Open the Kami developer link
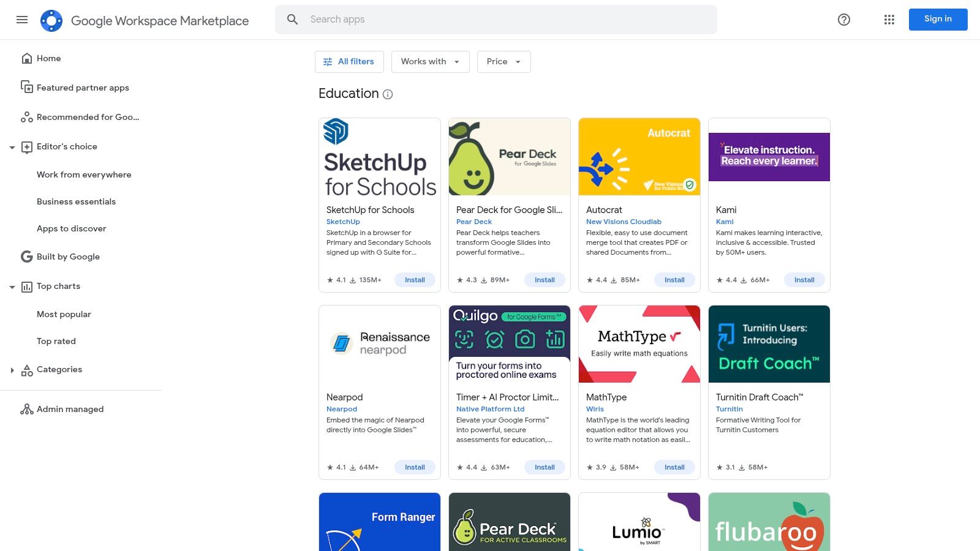The height and width of the screenshot is (551, 980). click(x=724, y=222)
